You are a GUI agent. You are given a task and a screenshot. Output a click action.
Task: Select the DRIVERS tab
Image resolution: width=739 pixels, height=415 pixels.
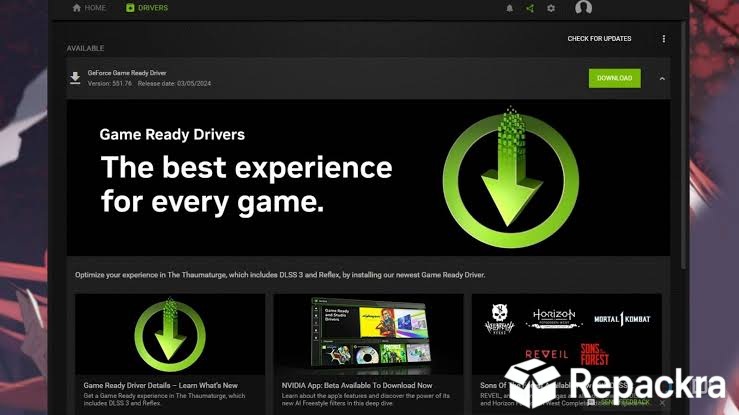(147, 8)
